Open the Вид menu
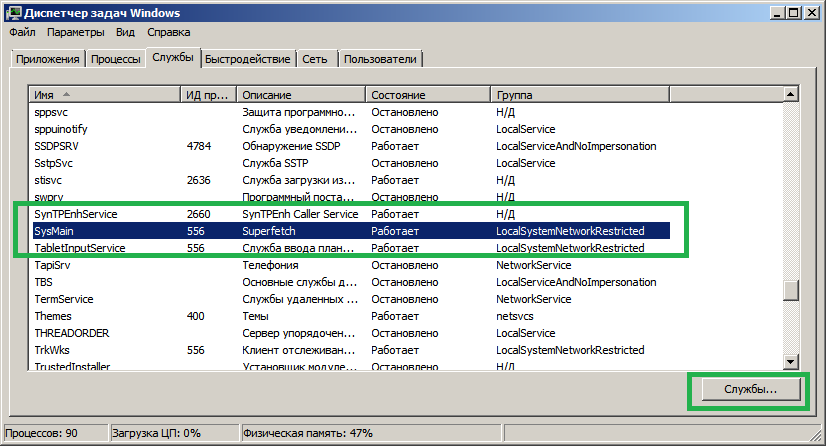The height and width of the screenshot is (446, 826). click(x=125, y=32)
